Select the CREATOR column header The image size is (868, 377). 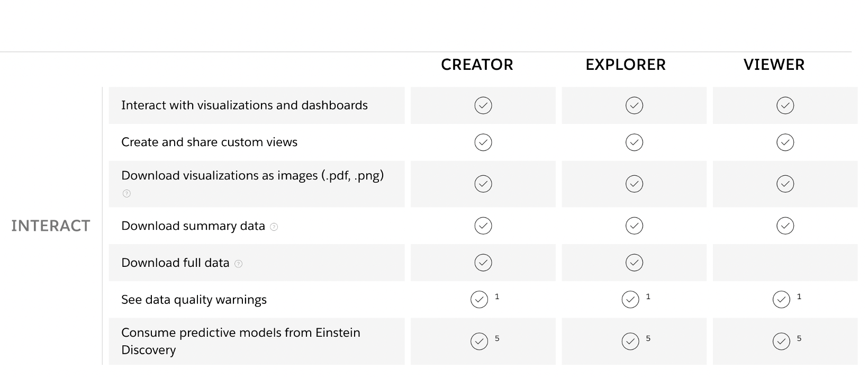[477, 65]
